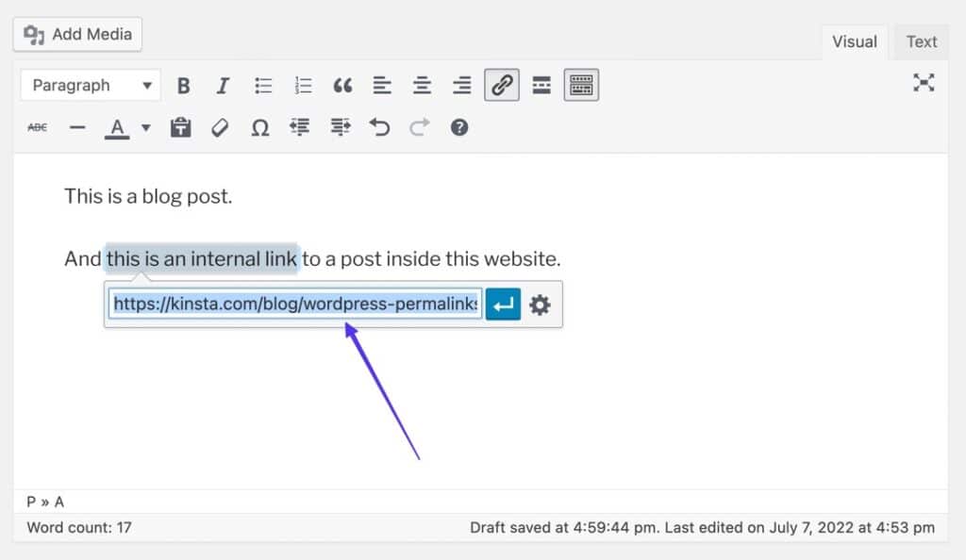Open the Paragraph format dropdown
This screenshot has height=560, width=966.
tap(90, 85)
